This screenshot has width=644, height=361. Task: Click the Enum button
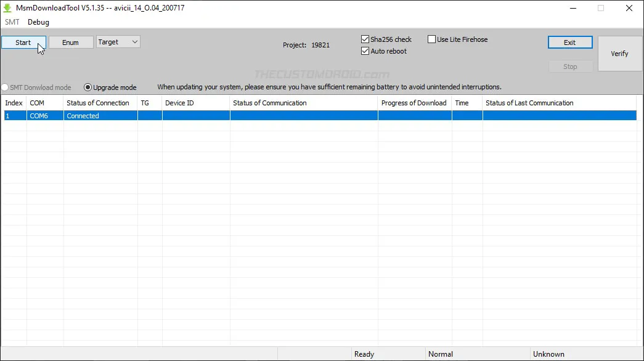[x=70, y=42]
